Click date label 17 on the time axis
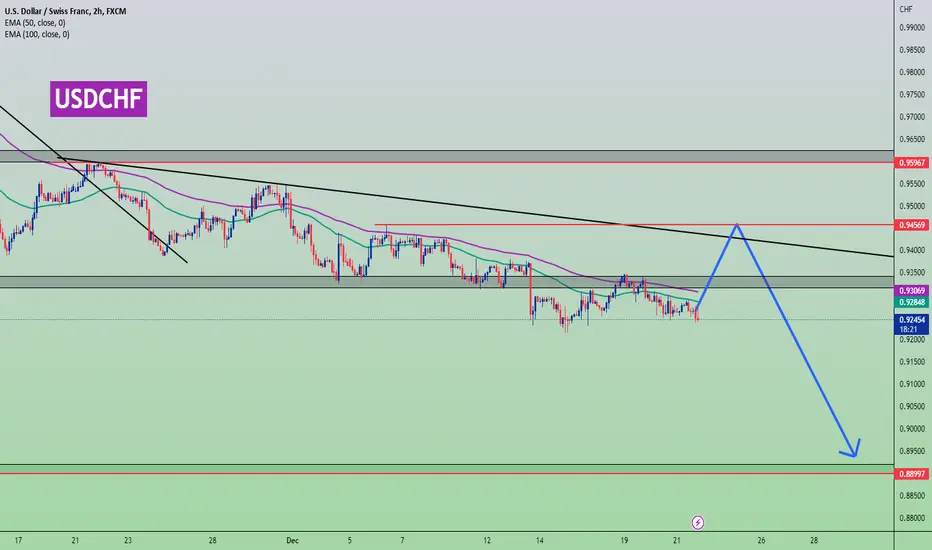Image resolution: width=932 pixels, height=550 pixels. [x=18, y=540]
